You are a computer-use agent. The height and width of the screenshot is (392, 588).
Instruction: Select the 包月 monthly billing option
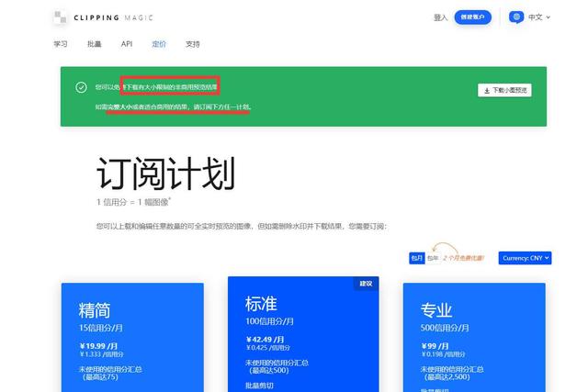(416, 258)
